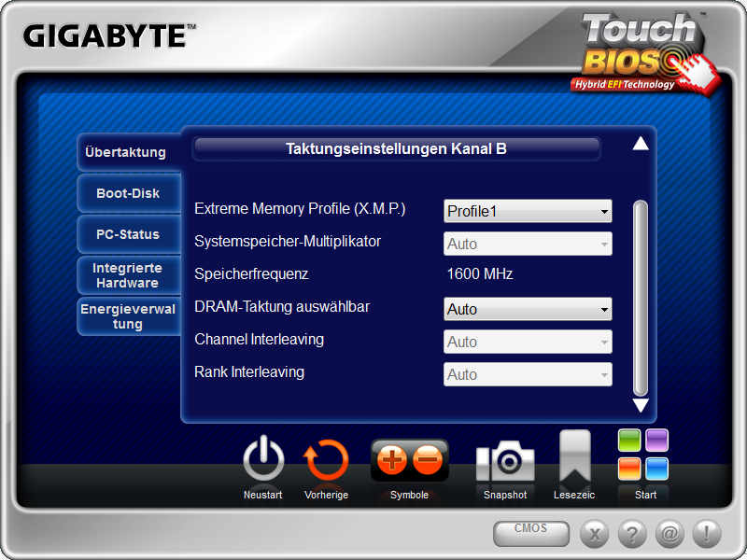The image size is (747, 560).
Task: Go to the Energieverwaltung tab
Action: coord(129,316)
